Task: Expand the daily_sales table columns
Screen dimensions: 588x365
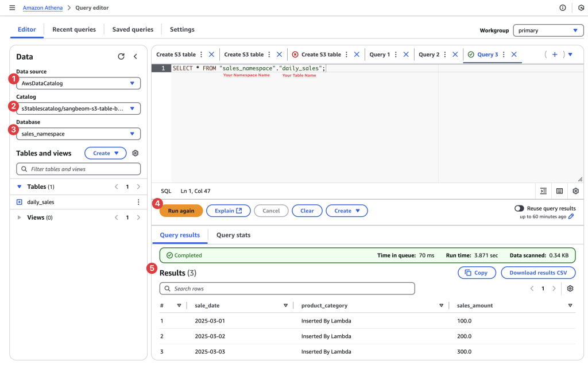Action: point(20,202)
